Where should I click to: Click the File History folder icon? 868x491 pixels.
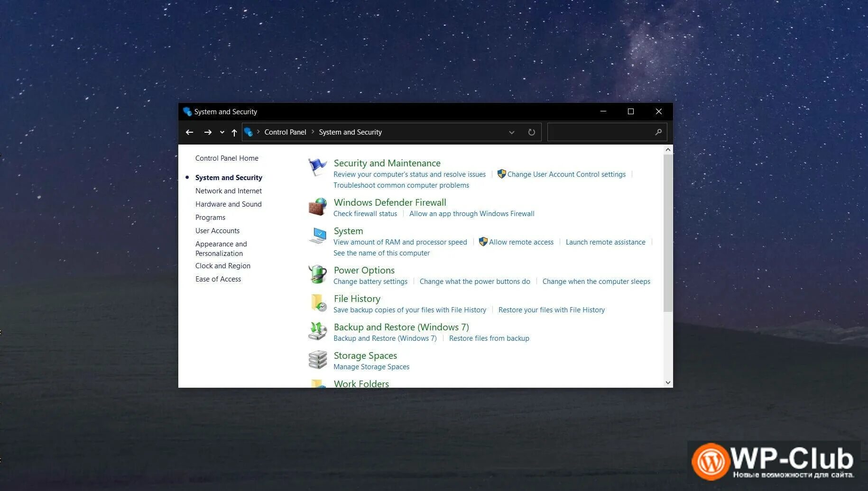[x=318, y=303]
